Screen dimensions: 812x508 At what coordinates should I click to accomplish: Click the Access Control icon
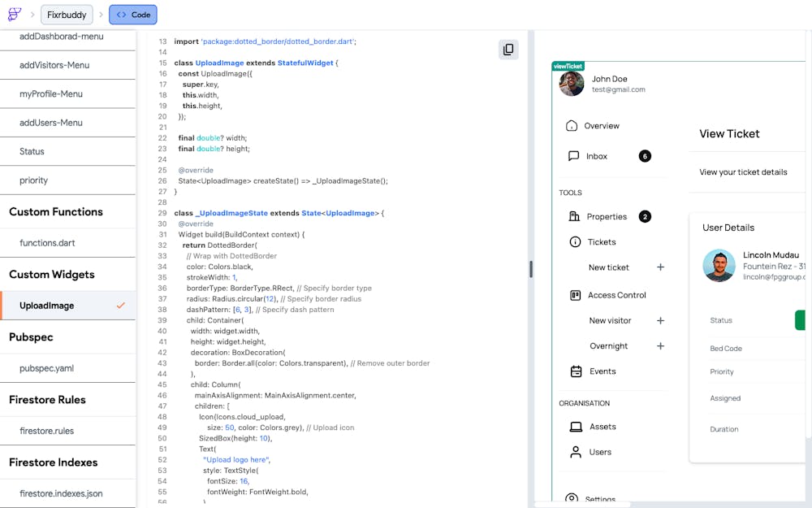pyautogui.click(x=575, y=295)
